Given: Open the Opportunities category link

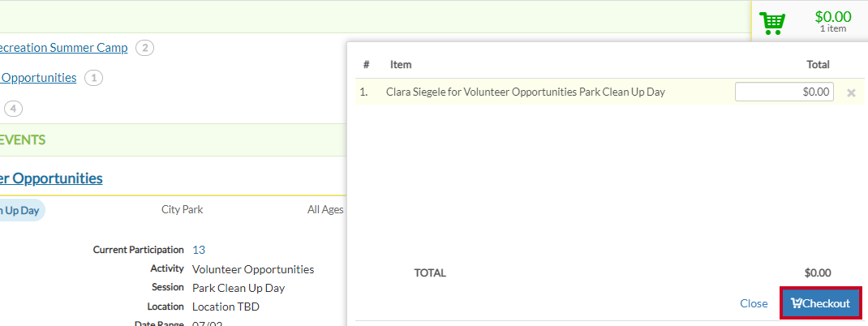Looking at the screenshot, I should click(x=38, y=78).
